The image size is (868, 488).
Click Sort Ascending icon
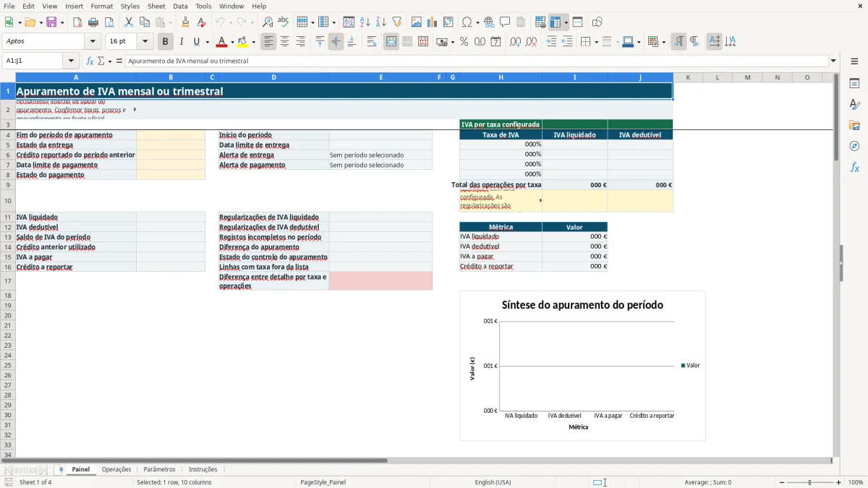[365, 22]
